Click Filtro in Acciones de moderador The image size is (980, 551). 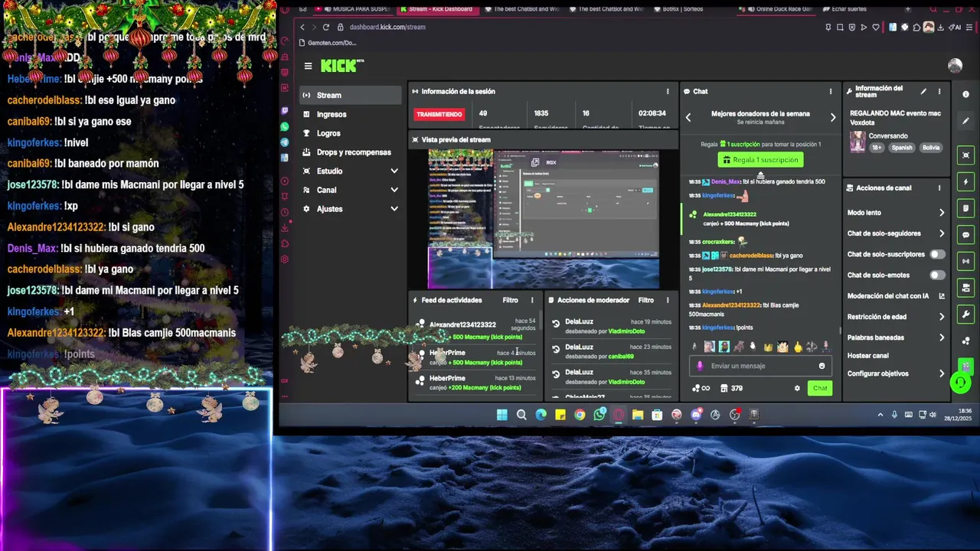point(646,300)
